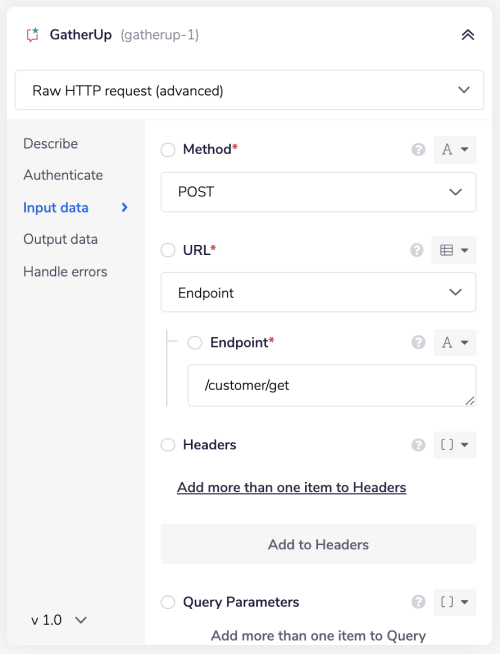Click the arrow beside Input data
The width and height of the screenshot is (500, 654).
click(124, 207)
